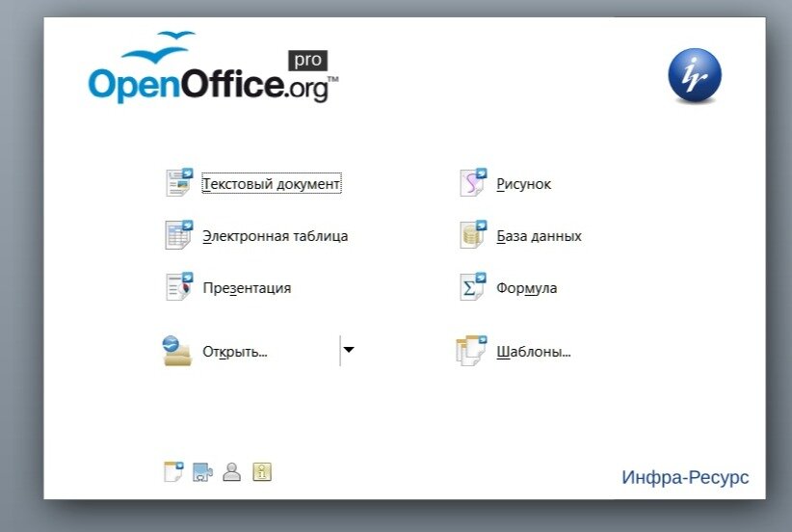The width and height of the screenshot is (792, 532).
Task: Create a new Электронная таблица
Action: pyautogui.click(x=276, y=236)
